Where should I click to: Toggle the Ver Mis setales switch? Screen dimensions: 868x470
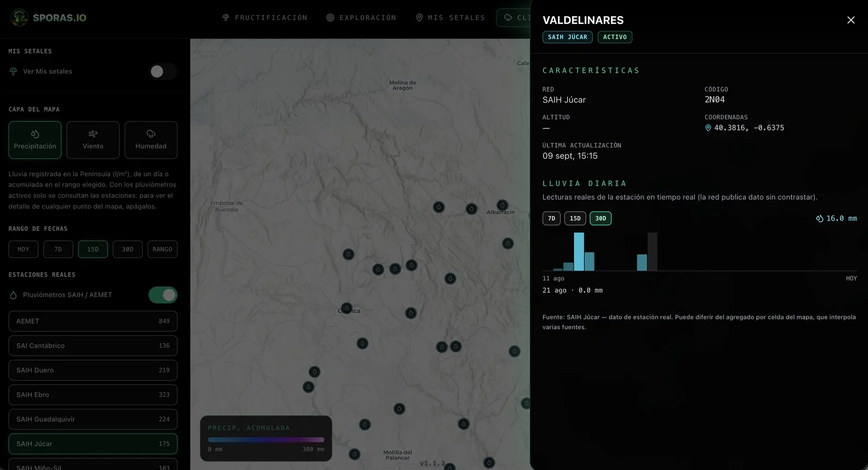(163, 72)
